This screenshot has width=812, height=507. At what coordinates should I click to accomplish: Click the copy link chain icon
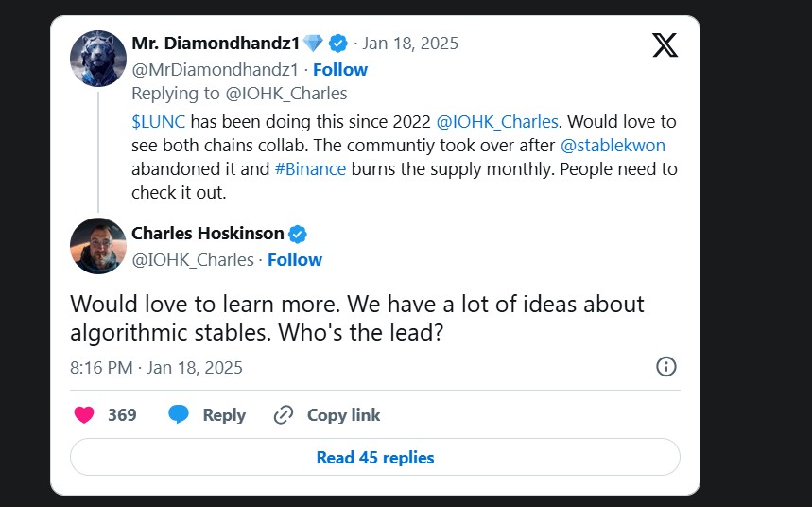[x=284, y=414]
